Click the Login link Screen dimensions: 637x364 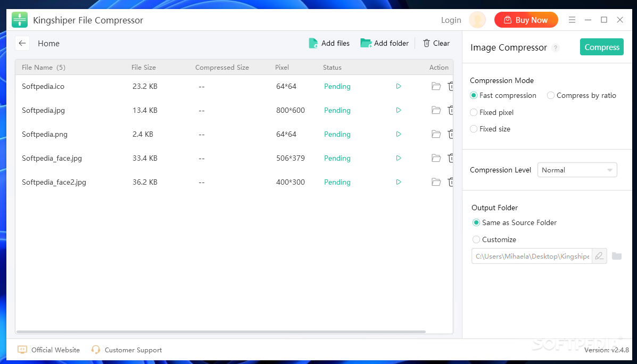coord(451,20)
